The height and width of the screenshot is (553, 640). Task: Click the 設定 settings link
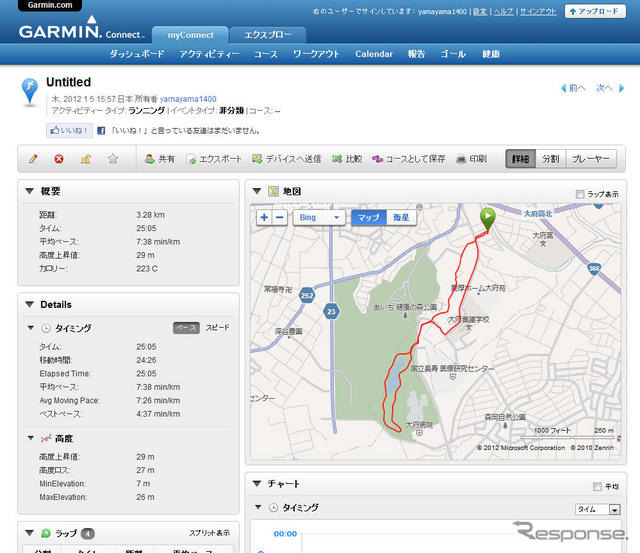click(x=480, y=11)
